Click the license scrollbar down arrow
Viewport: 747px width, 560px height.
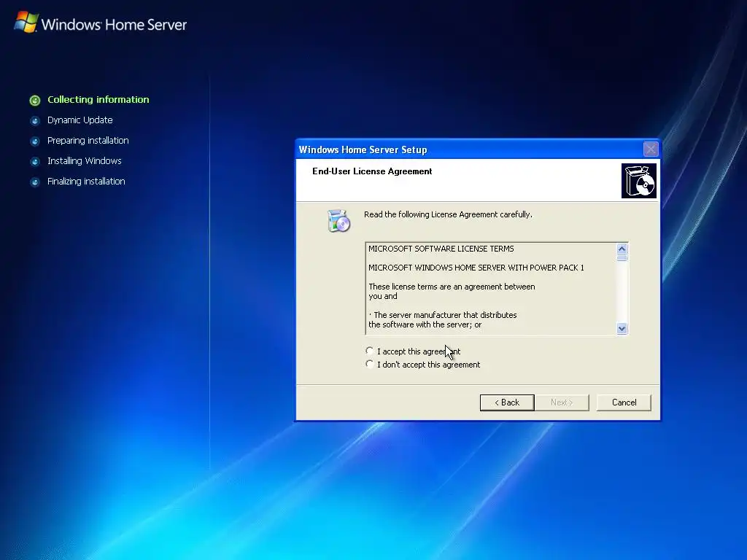click(x=622, y=329)
